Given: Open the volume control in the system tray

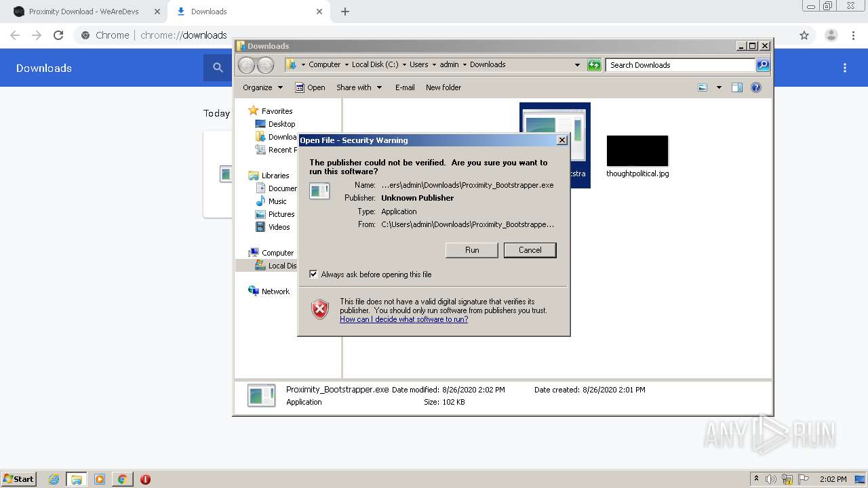Looking at the screenshot, I should click(x=771, y=479).
